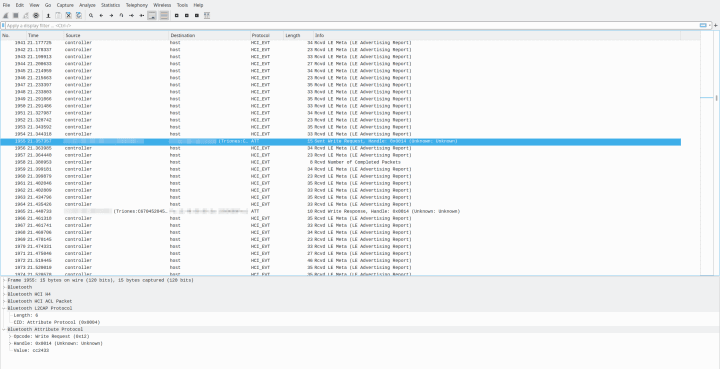This screenshot has width=720, height=369.
Task: Collapse the Bluetooth L2CAP Protocol node
Action: (x=4, y=308)
